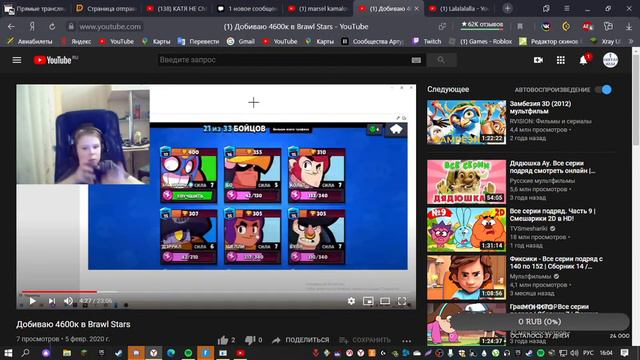
Task: Switch to miniplayer mode
Action: (x=368, y=301)
